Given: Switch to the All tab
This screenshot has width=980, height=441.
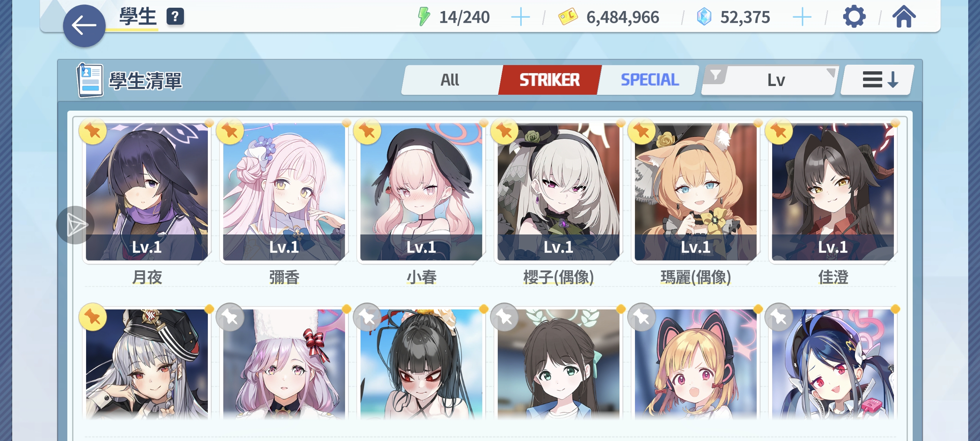Looking at the screenshot, I should [x=450, y=80].
